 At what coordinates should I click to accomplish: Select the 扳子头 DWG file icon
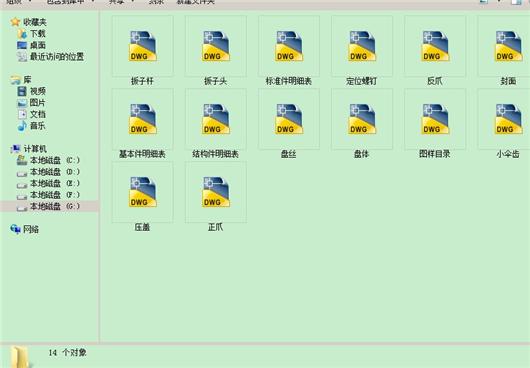pyautogui.click(x=216, y=46)
